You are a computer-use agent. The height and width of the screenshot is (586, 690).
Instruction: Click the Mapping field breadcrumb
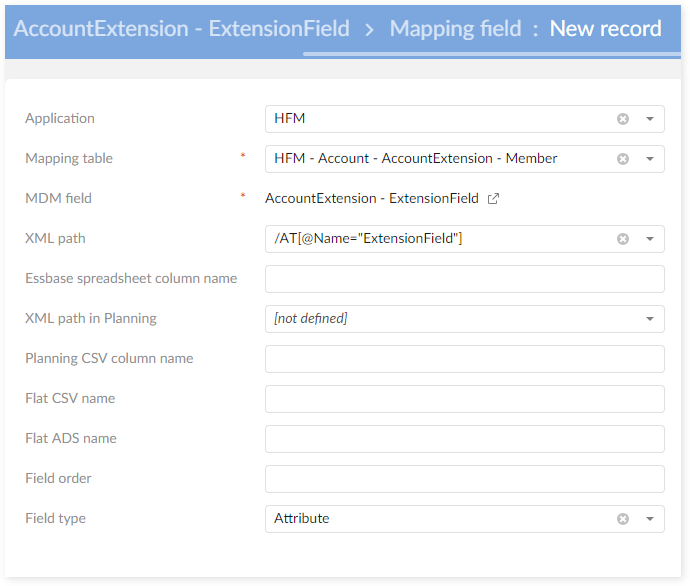(455, 28)
